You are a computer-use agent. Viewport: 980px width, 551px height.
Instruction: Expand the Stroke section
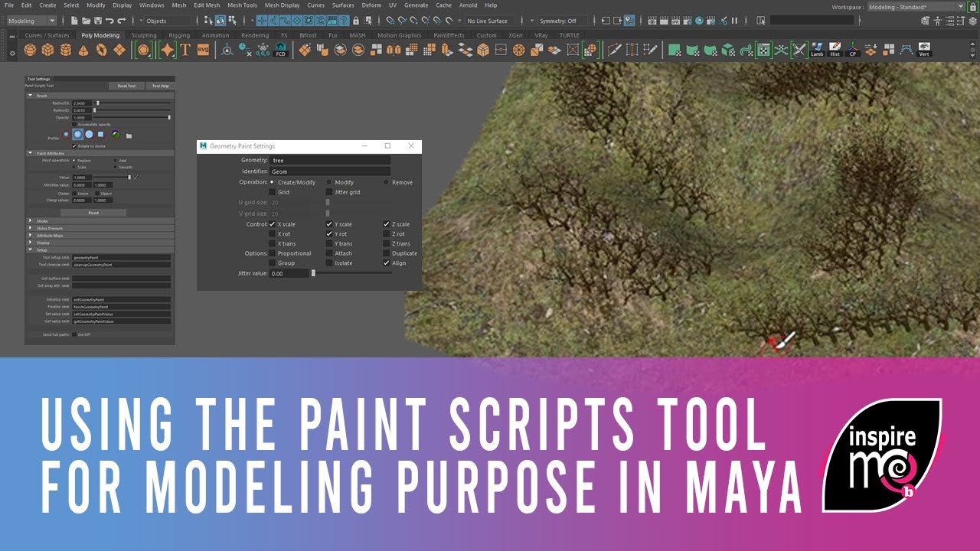click(31, 221)
